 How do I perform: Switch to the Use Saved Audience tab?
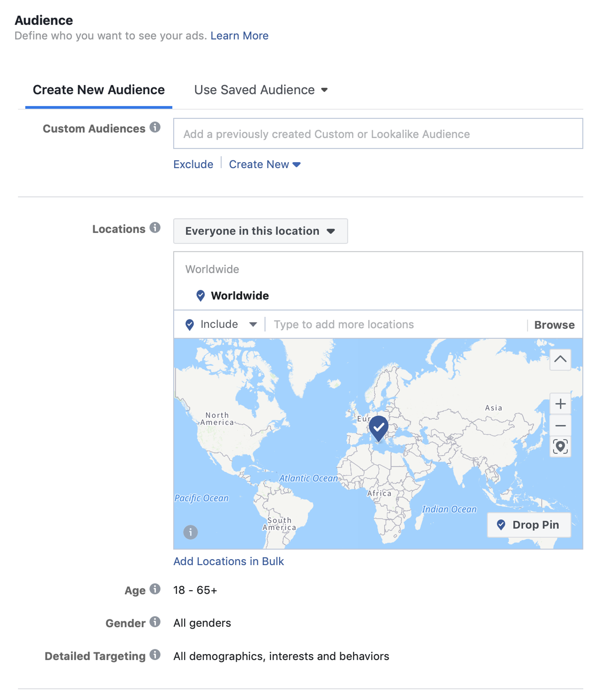pos(261,90)
